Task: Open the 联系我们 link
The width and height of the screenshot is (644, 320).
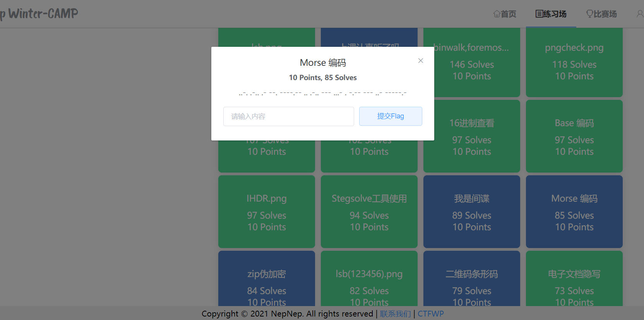Action: click(395, 314)
